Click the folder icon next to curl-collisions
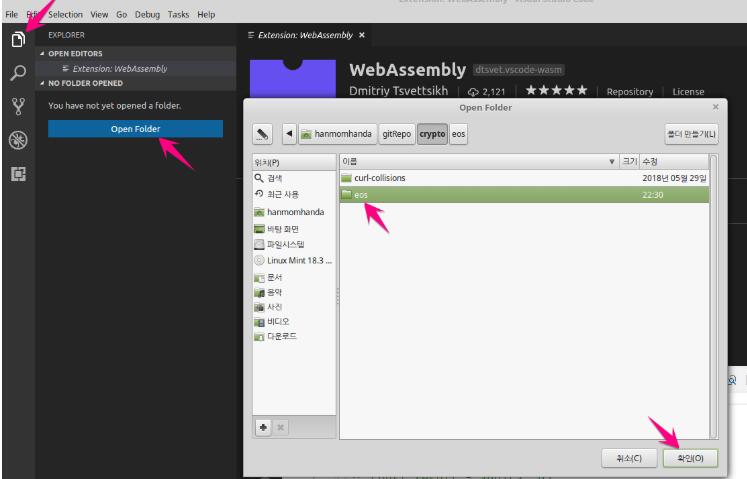747x479 pixels. pos(346,178)
